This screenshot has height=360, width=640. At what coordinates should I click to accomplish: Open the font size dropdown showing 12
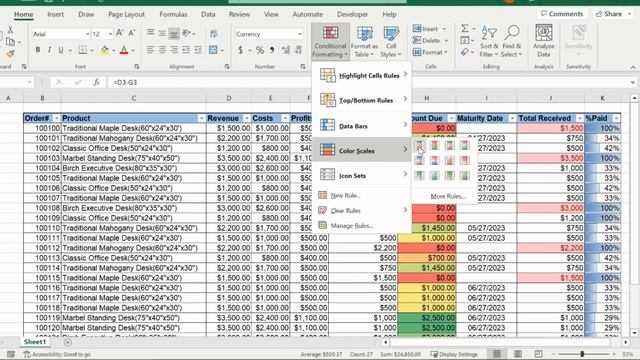tap(110, 34)
